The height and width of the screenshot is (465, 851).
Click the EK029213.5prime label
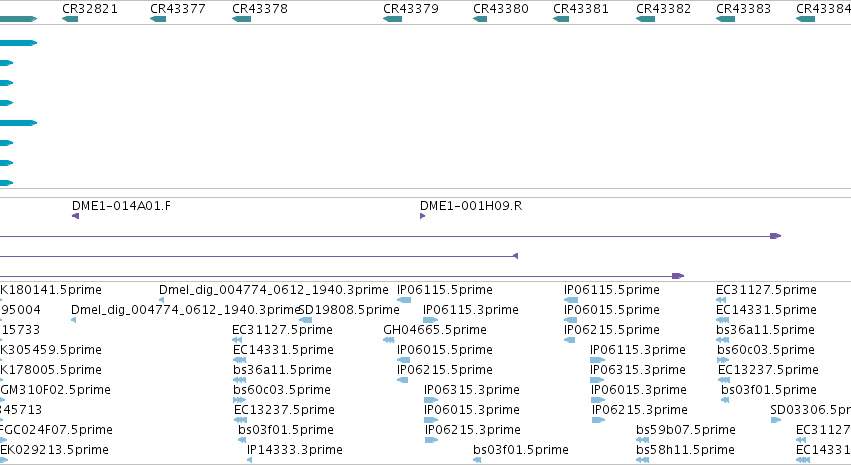click(x=54, y=450)
